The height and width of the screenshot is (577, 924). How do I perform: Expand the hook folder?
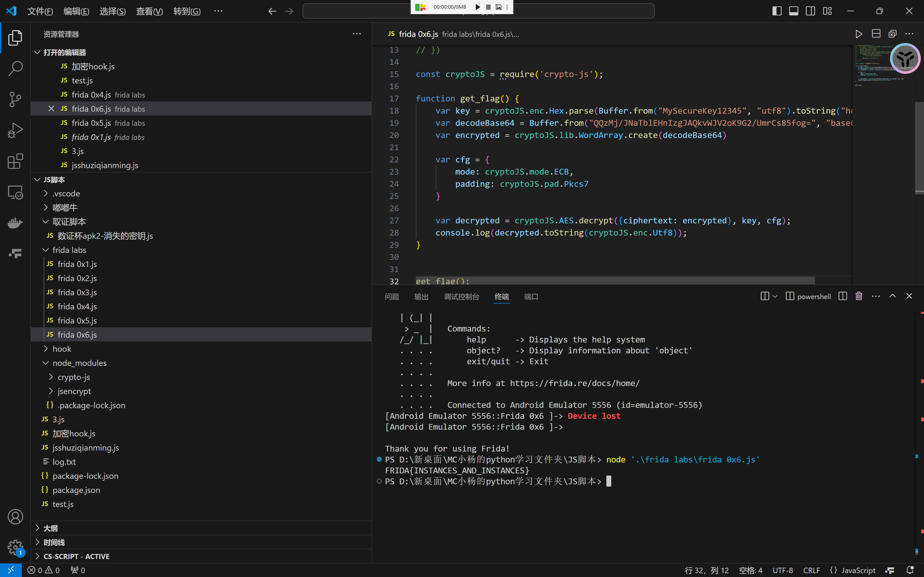pyautogui.click(x=62, y=349)
